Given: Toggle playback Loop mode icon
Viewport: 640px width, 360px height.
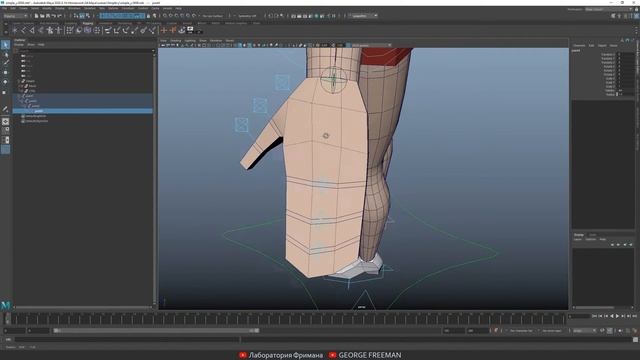Looking at the screenshot, I should point(602,331).
